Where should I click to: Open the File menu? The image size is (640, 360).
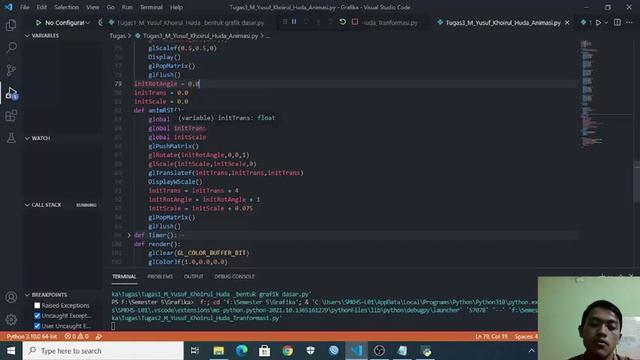pyautogui.click(x=24, y=7)
